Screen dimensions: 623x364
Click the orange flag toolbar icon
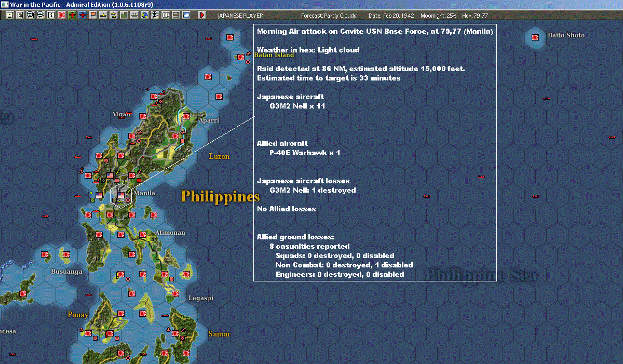coord(92,16)
